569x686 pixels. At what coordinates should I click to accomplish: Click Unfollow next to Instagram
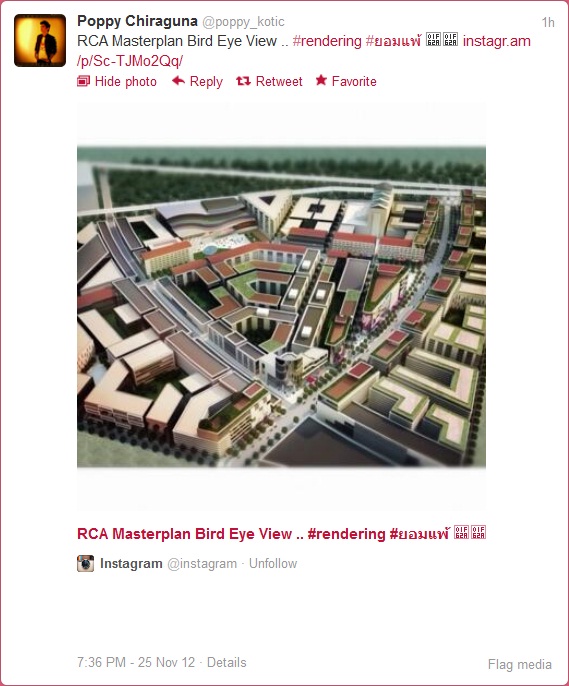coord(273,564)
